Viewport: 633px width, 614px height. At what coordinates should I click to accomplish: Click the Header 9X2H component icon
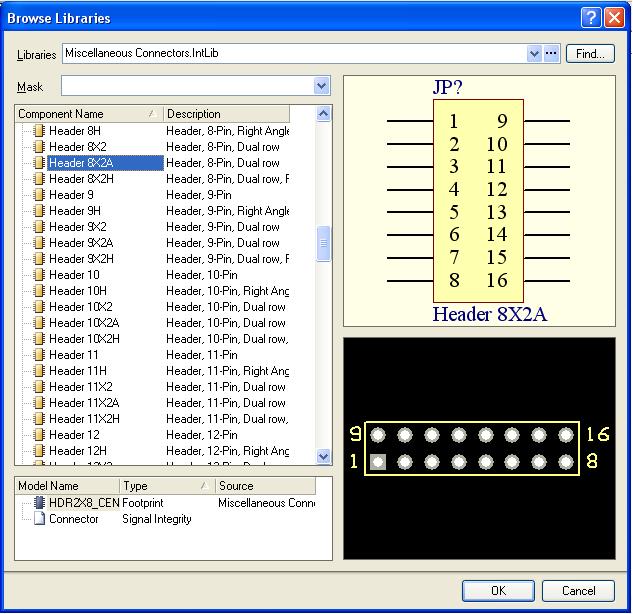(39, 259)
